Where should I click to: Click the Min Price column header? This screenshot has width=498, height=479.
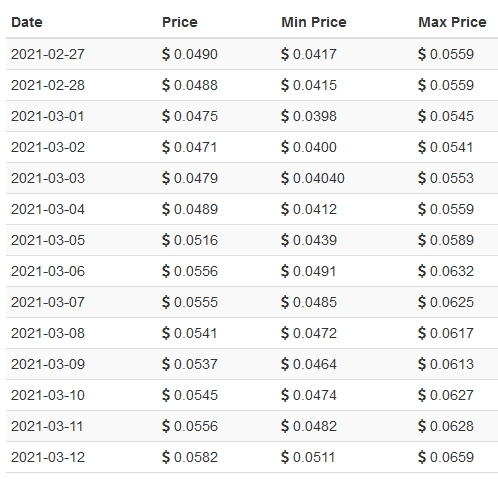[314, 22]
